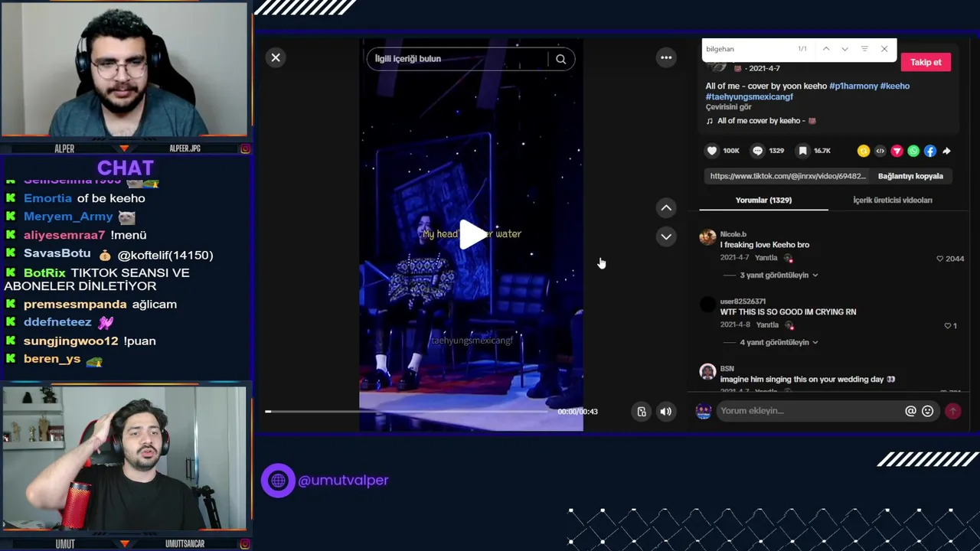This screenshot has height=551, width=980.
Task: Click Bağlantıyı kopyala to copy link
Action: pyautogui.click(x=910, y=176)
